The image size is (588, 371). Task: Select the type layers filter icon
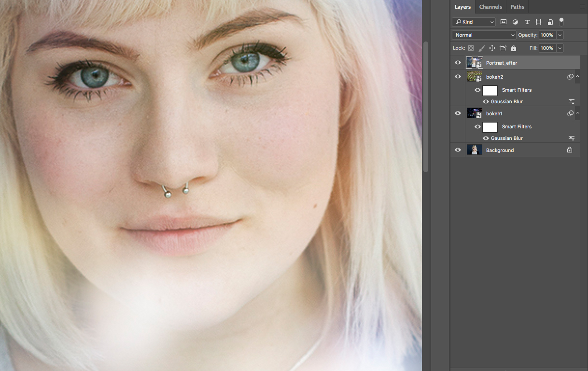click(527, 22)
